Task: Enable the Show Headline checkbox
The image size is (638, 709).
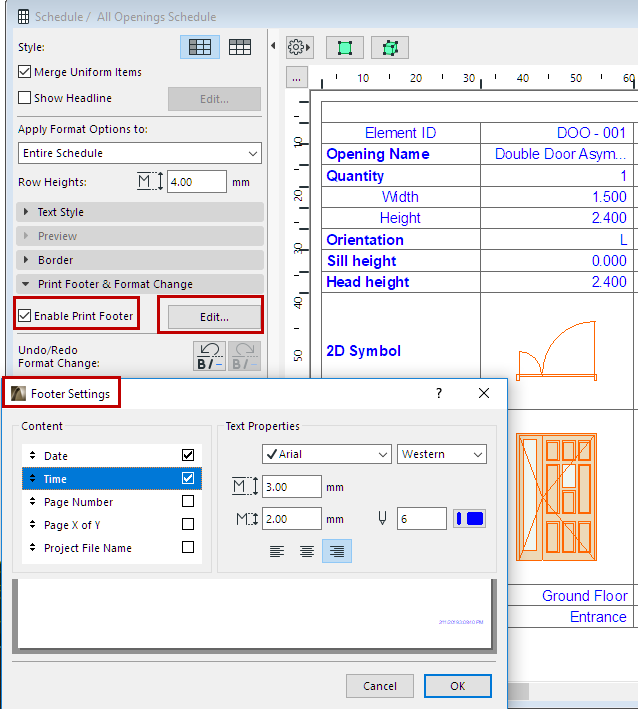Action: (24, 98)
